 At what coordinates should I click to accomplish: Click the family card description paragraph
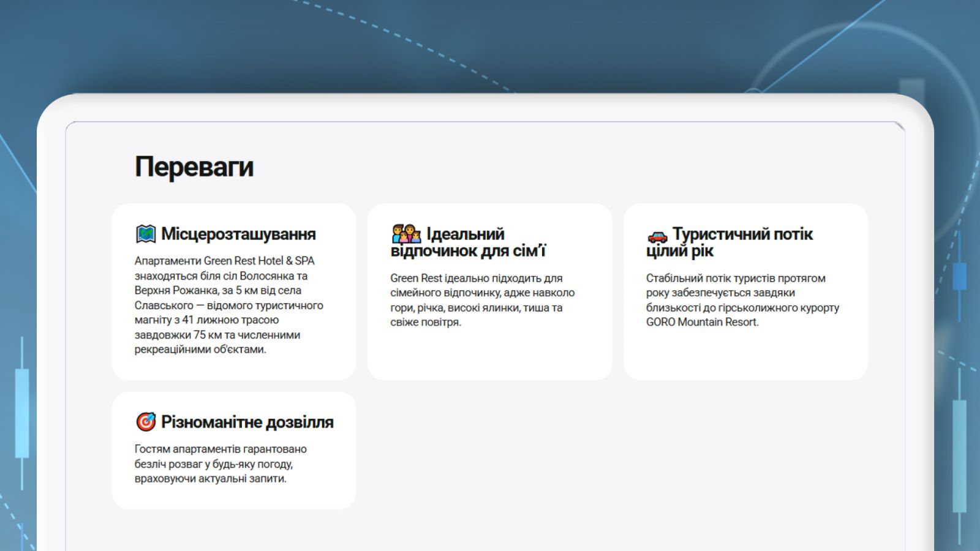click(482, 300)
